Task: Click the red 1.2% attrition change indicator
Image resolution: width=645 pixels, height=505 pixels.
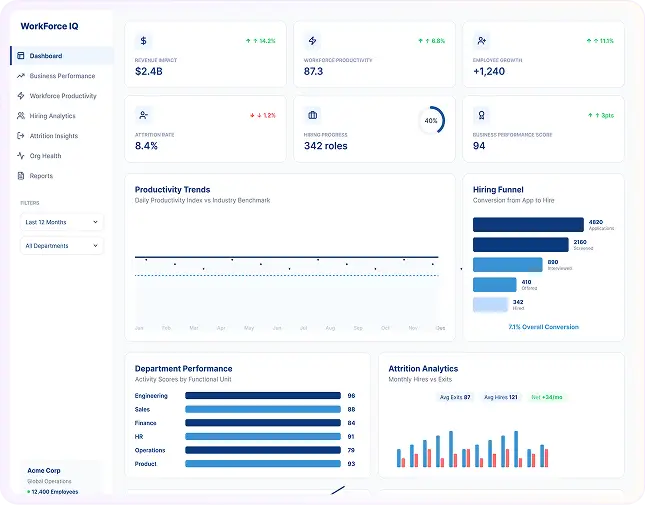Action: [262, 116]
